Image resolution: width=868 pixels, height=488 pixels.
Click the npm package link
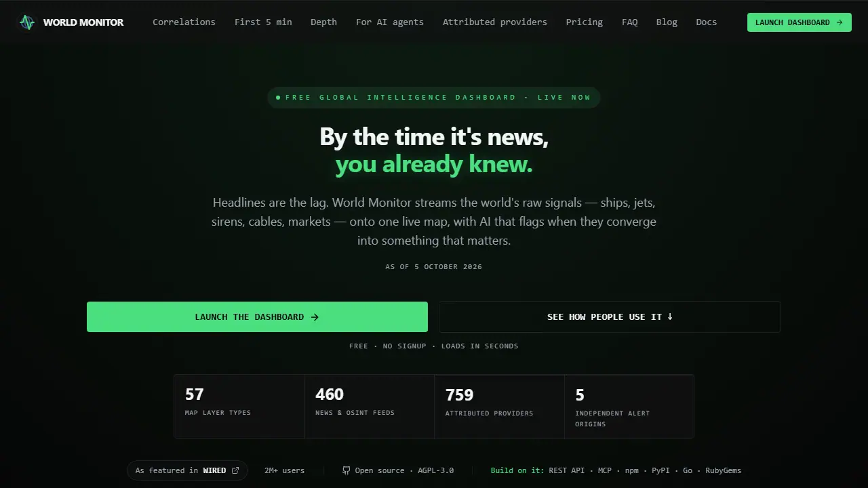click(x=631, y=470)
